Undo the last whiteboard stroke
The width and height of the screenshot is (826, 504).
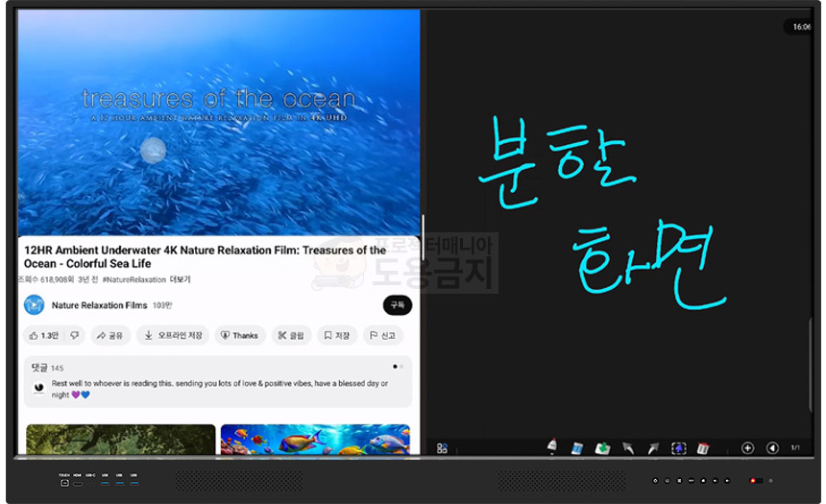628,448
